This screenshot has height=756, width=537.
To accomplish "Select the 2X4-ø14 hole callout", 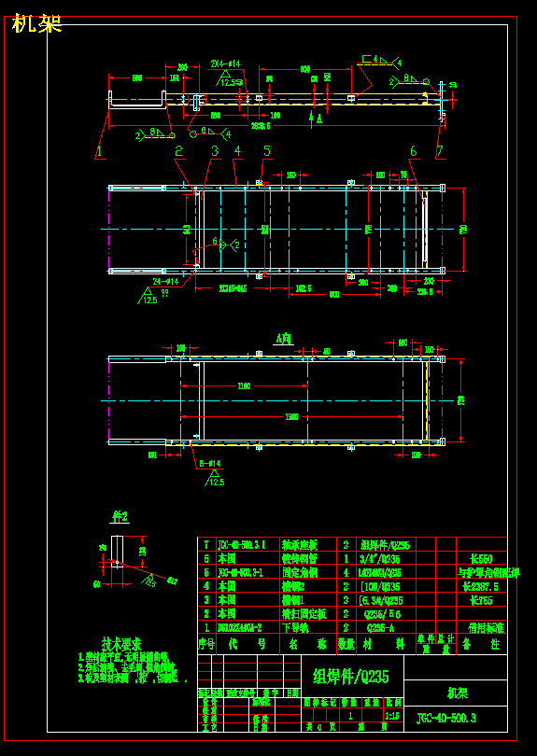I will pos(225,63).
